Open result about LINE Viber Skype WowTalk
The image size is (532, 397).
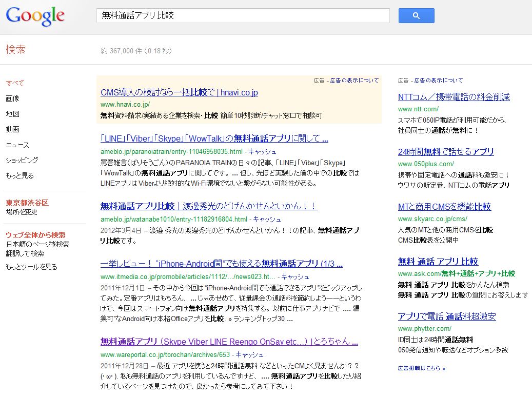coord(214,139)
